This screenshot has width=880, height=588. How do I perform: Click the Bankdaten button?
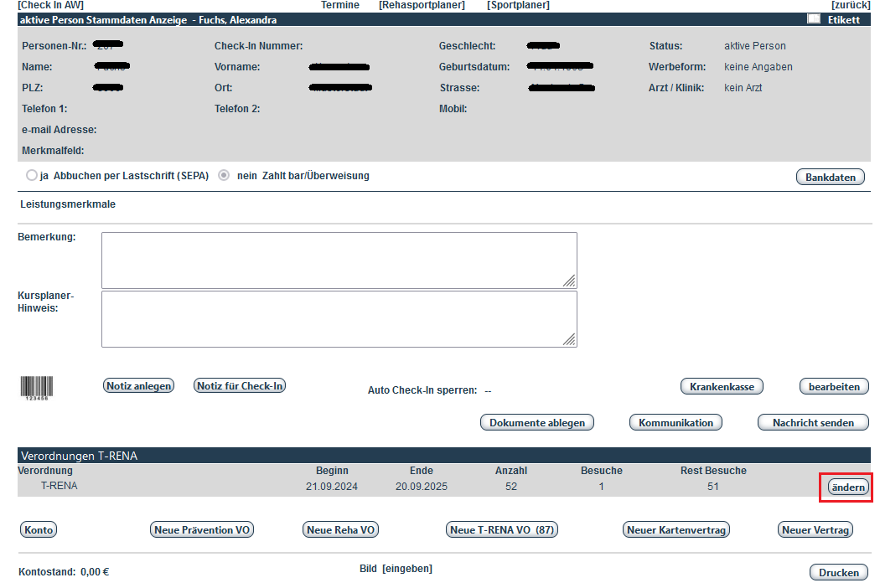pyautogui.click(x=830, y=177)
